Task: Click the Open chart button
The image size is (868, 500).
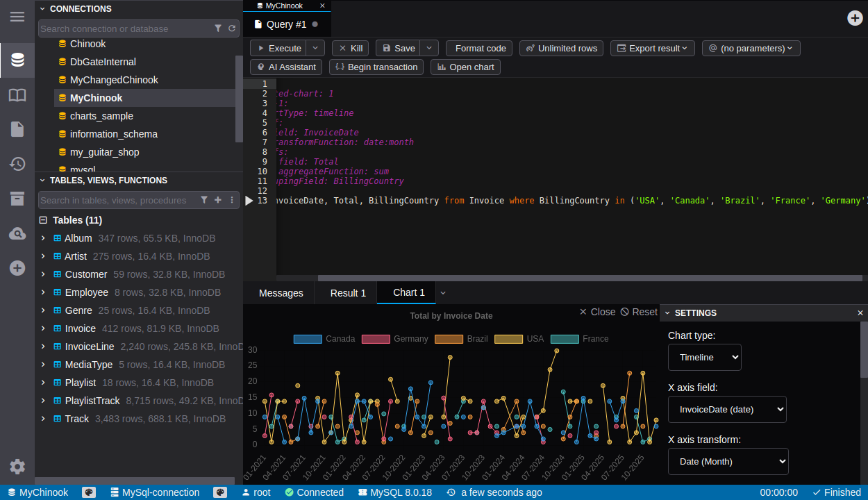Action: point(465,67)
